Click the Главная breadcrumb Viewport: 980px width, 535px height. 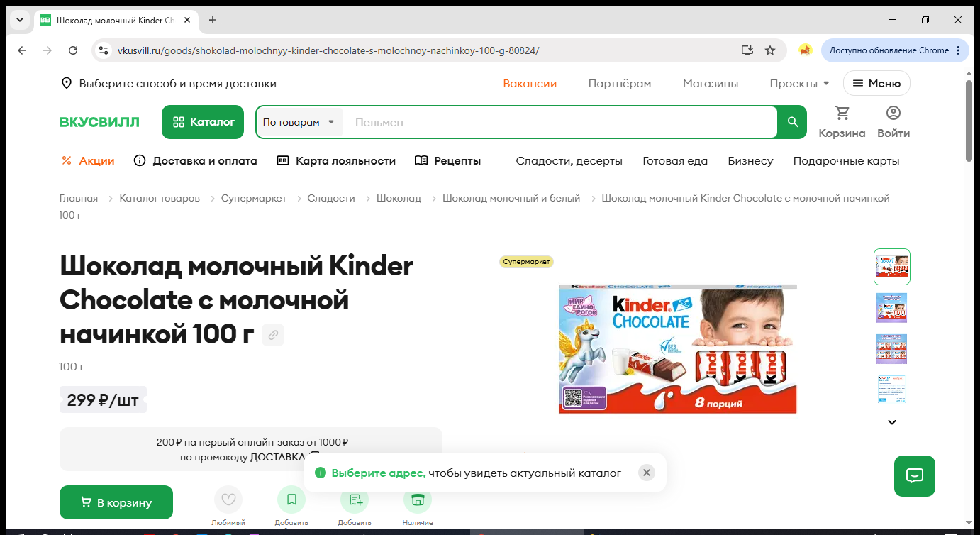79,198
